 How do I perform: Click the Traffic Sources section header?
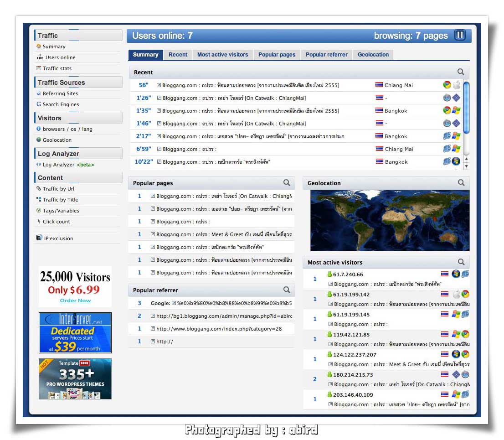coord(78,83)
